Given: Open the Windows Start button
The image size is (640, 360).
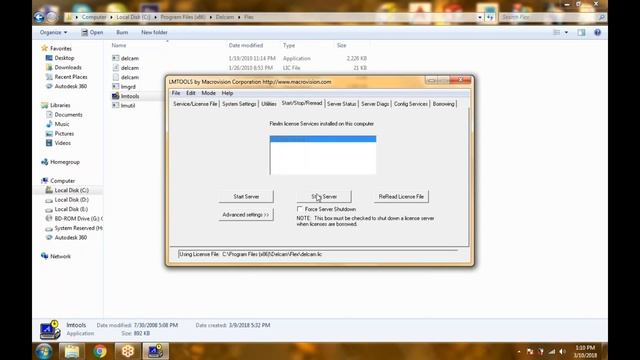Looking at the screenshot, I should click(x=44, y=351).
